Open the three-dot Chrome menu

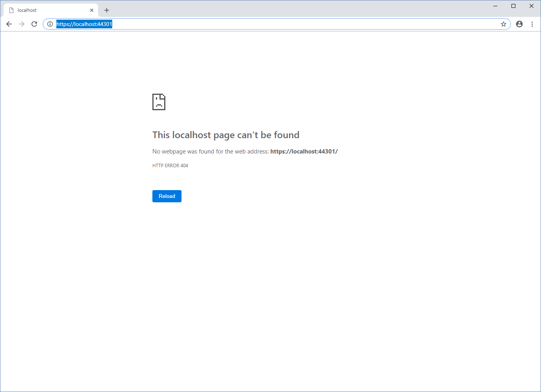(x=532, y=24)
